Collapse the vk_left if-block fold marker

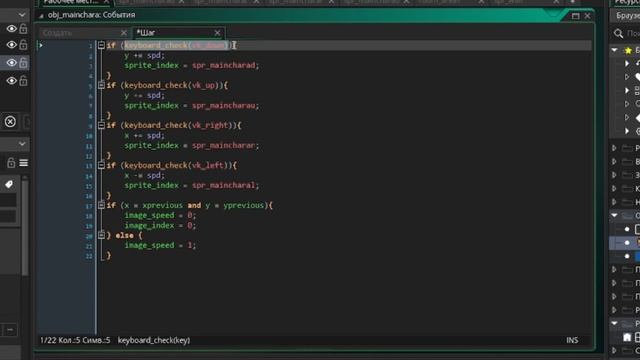point(101,165)
